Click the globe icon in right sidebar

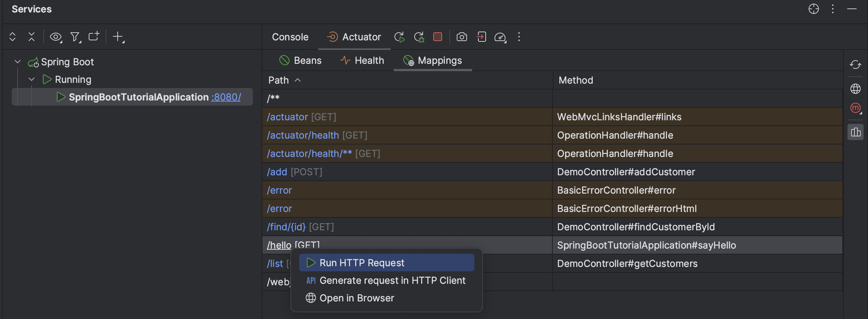point(855,89)
